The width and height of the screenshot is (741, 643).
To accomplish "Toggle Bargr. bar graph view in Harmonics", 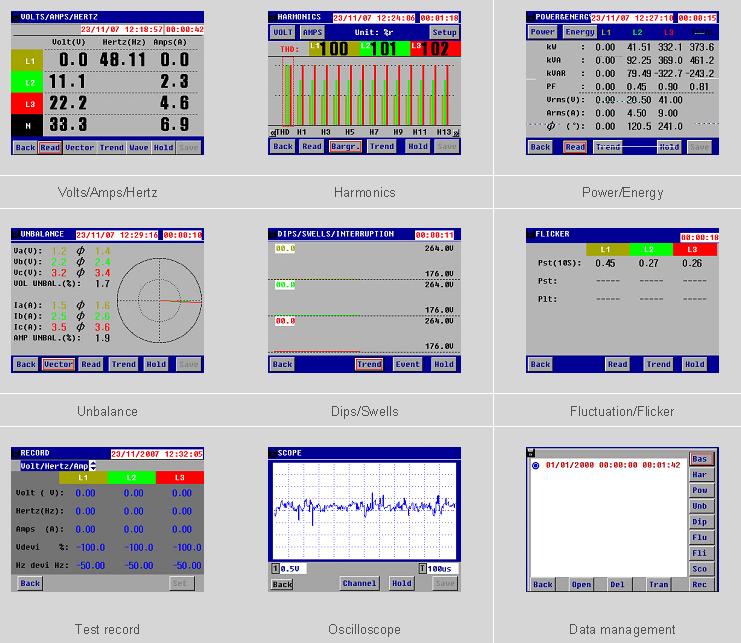I will (346, 146).
